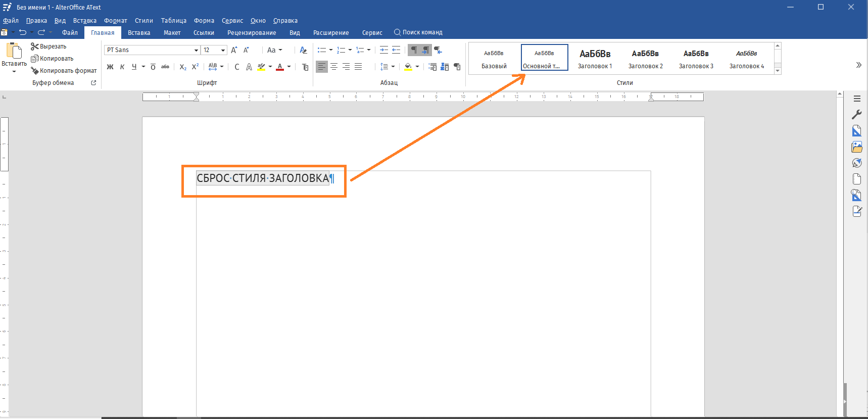Viewport: 868px width, 419px height.
Task: Switch to Макет ribbon tab
Action: tap(172, 33)
